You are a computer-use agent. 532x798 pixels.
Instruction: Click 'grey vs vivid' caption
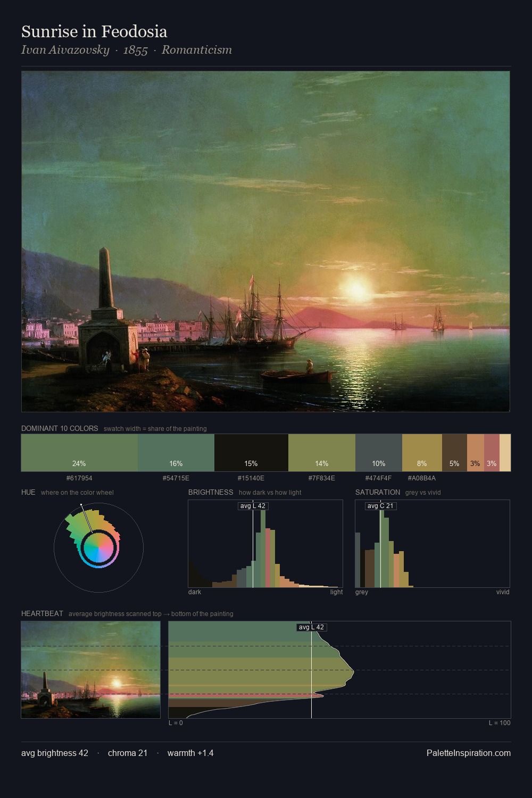tap(423, 492)
